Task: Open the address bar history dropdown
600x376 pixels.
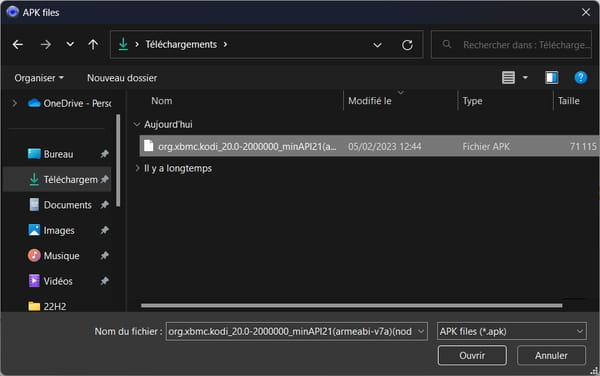Action: point(377,45)
